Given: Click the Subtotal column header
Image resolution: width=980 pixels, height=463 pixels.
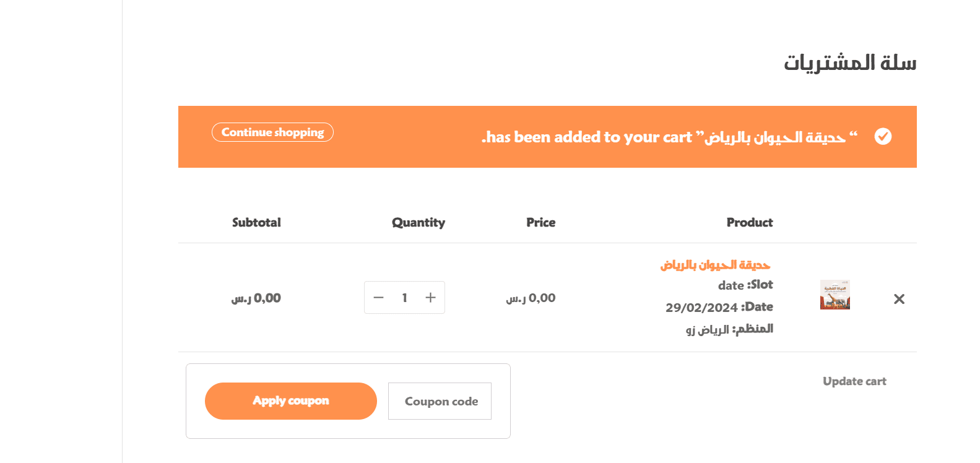Looking at the screenshot, I should coord(256,222).
